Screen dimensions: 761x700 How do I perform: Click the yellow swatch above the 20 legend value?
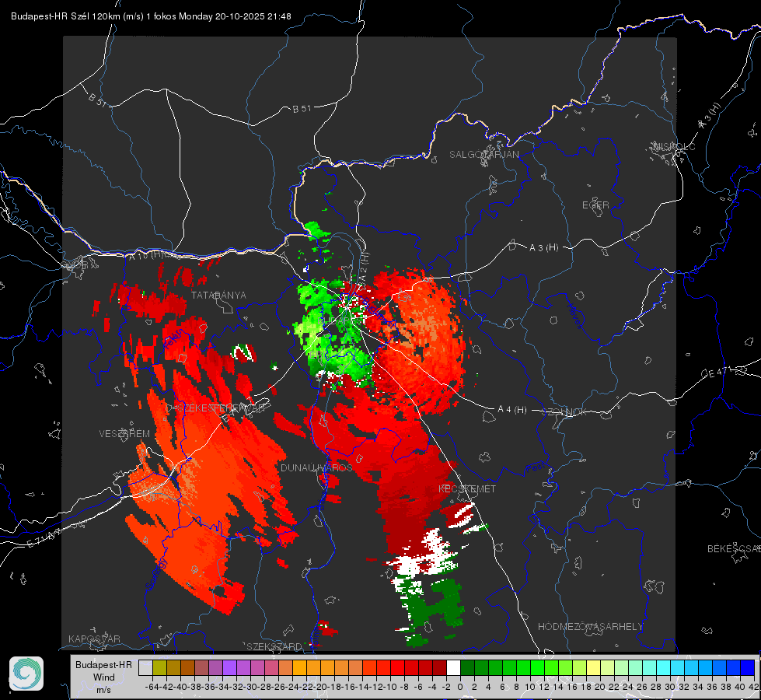[593, 667]
